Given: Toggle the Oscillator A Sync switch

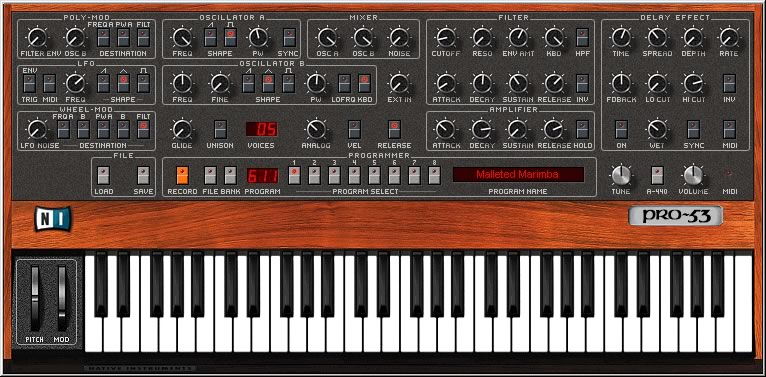Looking at the screenshot, I should [x=290, y=37].
